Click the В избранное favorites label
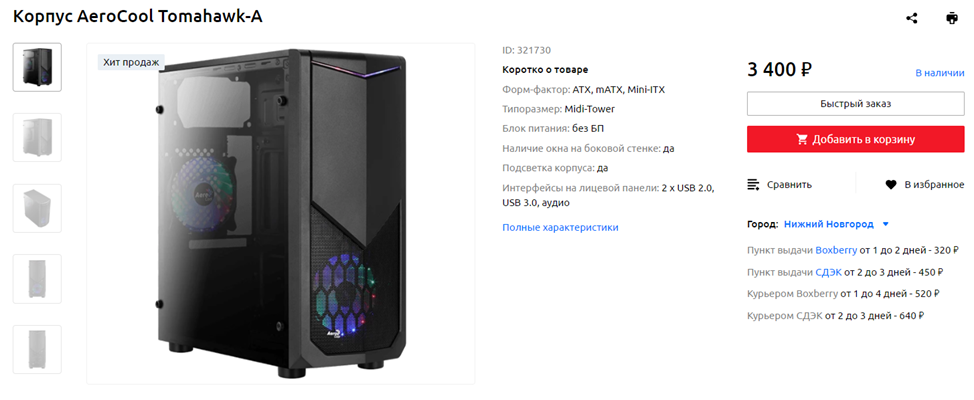This screenshot has height=400, width=974. [x=934, y=184]
